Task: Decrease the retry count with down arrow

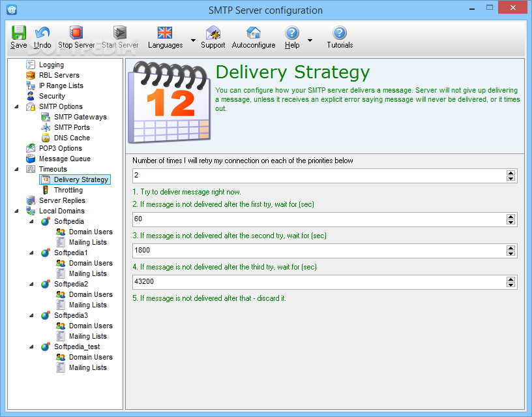Action: point(510,179)
